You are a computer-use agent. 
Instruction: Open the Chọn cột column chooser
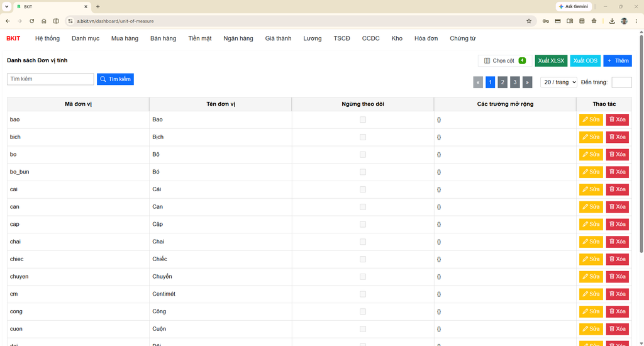coord(505,60)
